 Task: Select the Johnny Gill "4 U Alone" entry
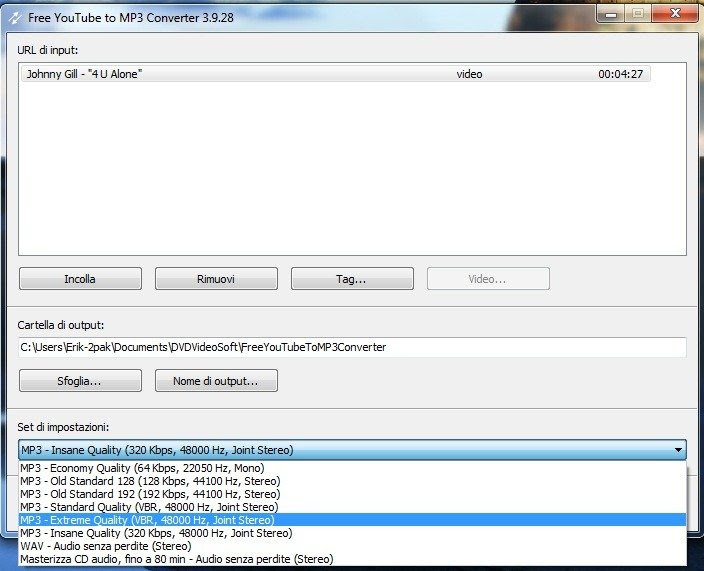point(335,74)
